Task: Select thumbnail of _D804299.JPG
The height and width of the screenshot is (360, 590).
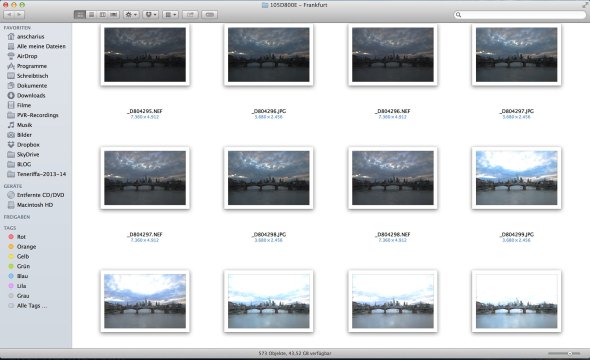Action: 516,178
